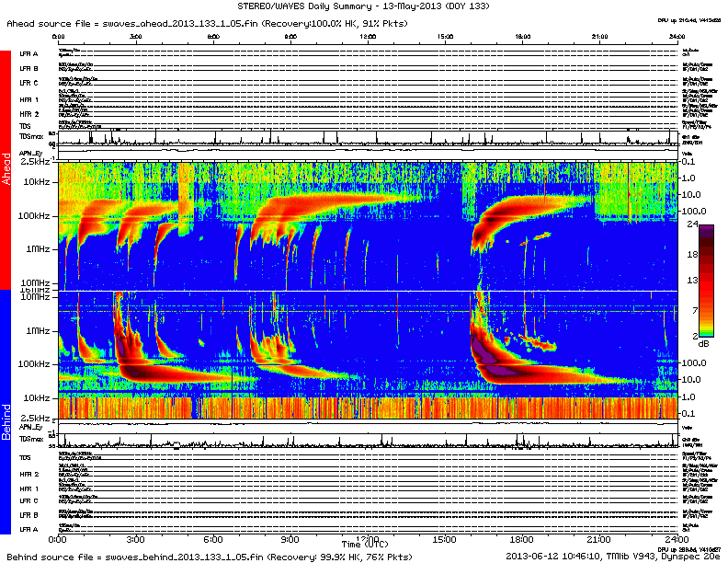Screen dimensions: 728x563
Task: Click the dB color scale bar
Action: pos(708,281)
